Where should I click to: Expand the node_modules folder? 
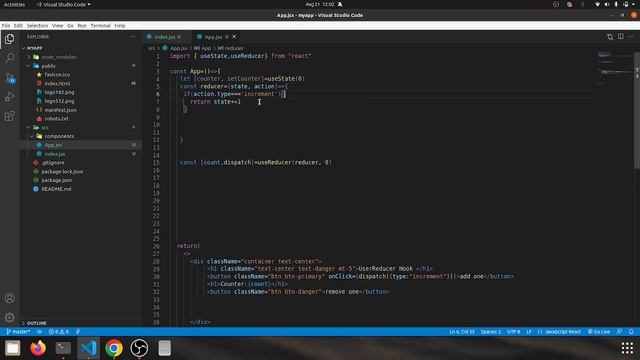tap(59, 57)
